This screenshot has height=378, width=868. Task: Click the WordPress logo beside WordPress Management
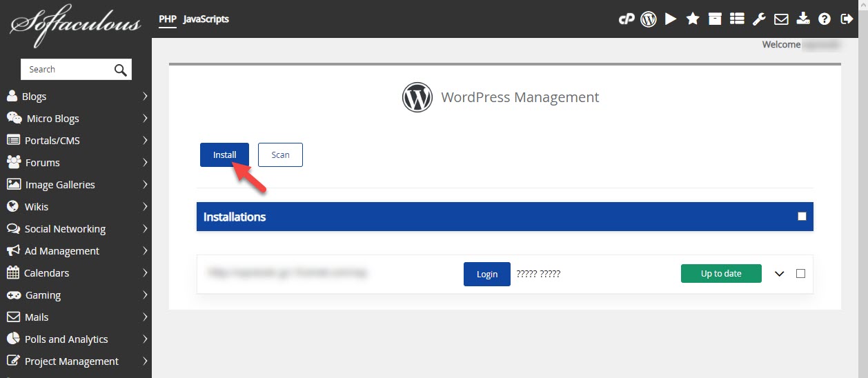417,97
